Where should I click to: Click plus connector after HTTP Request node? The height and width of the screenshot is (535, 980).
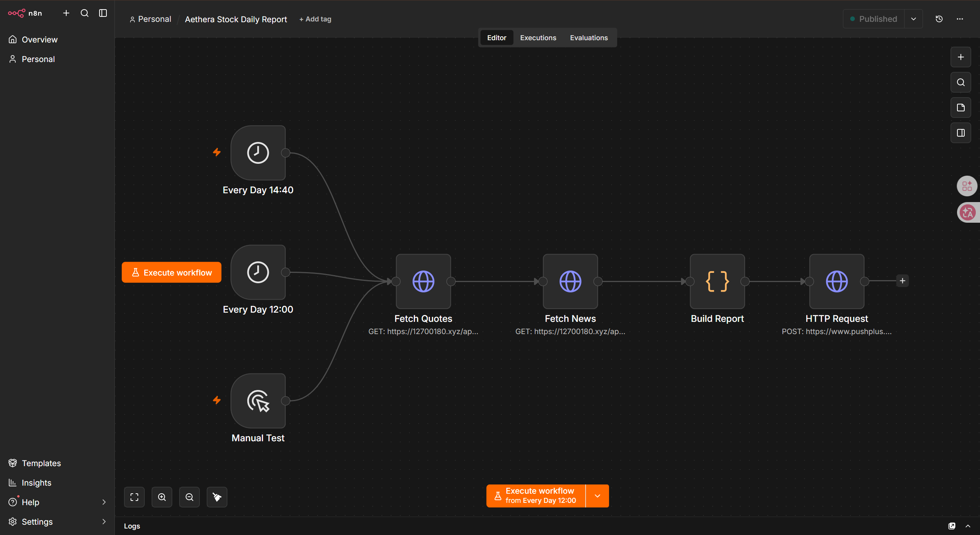pyautogui.click(x=903, y=281)
